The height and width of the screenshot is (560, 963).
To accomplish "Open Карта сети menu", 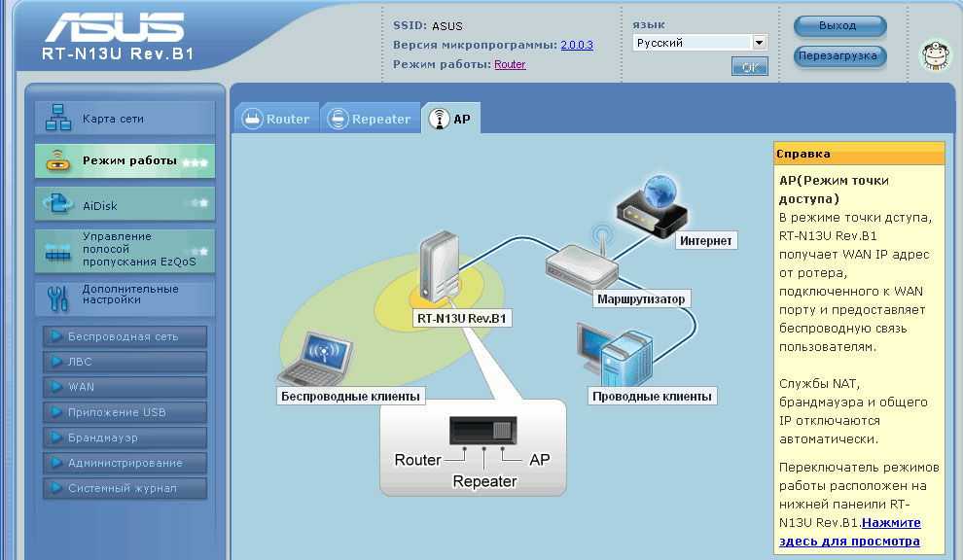I will point(125,118).
